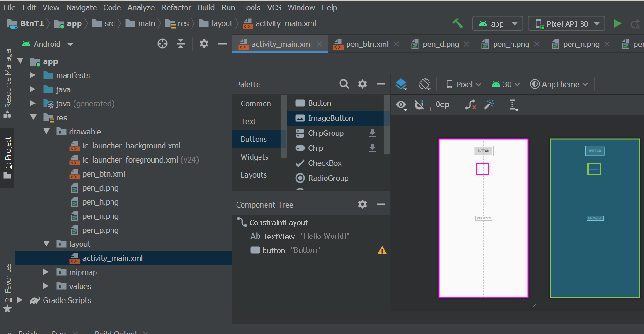Choose the Common palette category
The width and height of the screenshot is (644, 334).
(x=256, y=104)
